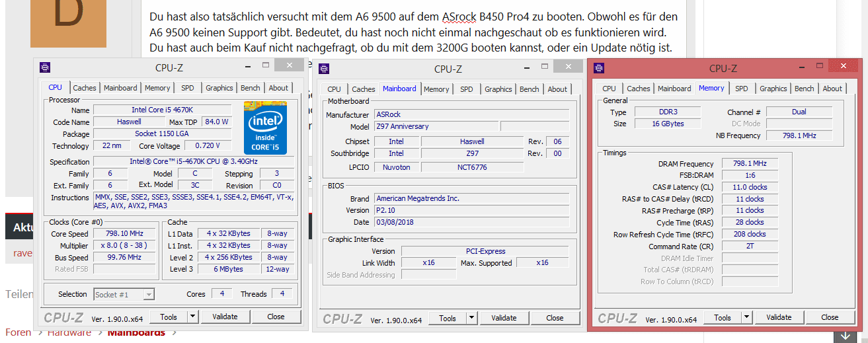Image resolution: width=868 pixels, height=343 pixels.
Task: Click Validate button in left CPU-Z window
Action: 225,317
